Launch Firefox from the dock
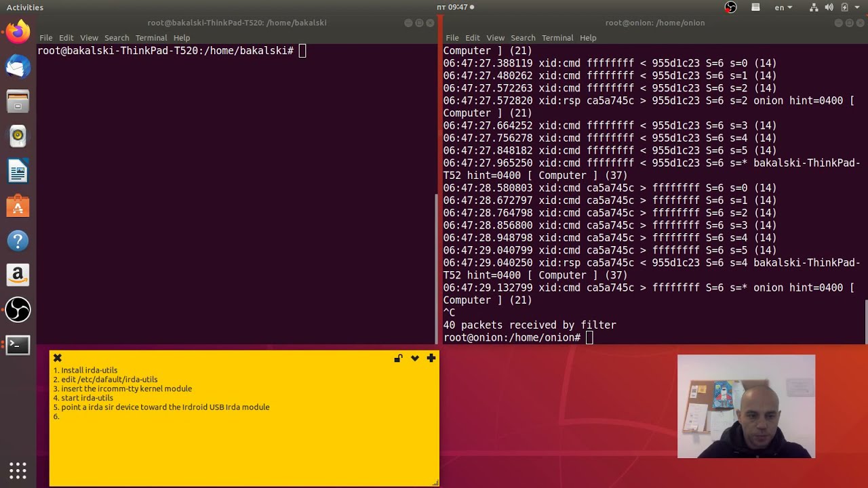Image resolution: width=868 pixels, height=488 pixels. (x=18, y=32)
